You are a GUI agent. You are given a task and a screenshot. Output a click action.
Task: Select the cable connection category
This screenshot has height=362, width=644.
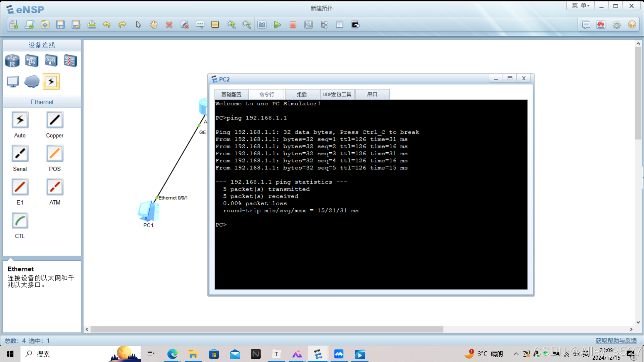(51, 82)
